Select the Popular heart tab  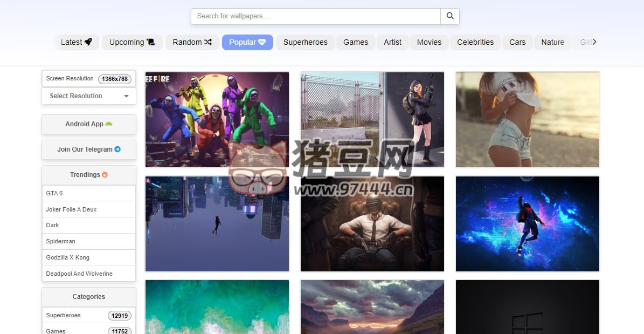click(x=247, y=42)
